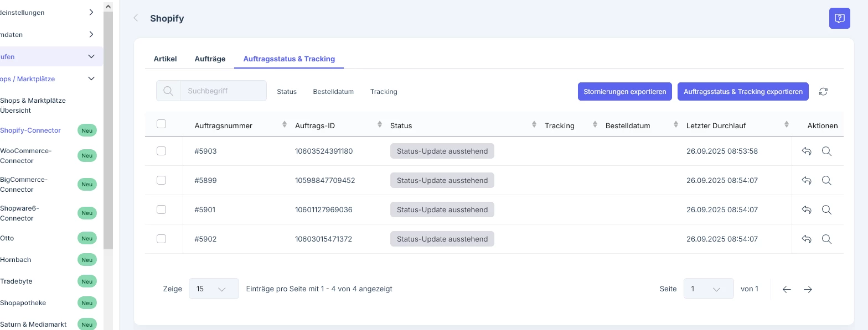Click Stornierungen exportieren button
The width and height of the screenshot is (868, 330).
[625, 92]
